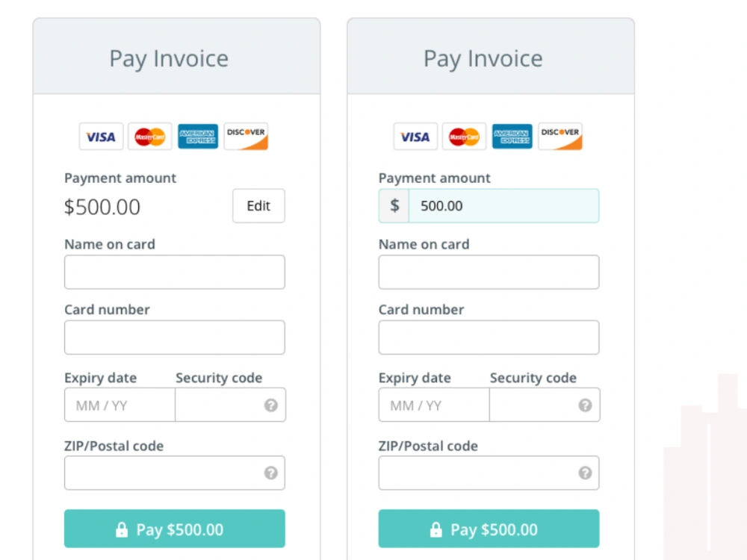Open security code help icon in right form
This screenshot has width=747, height=560.
pyautogui.click(x=585, y=405)
